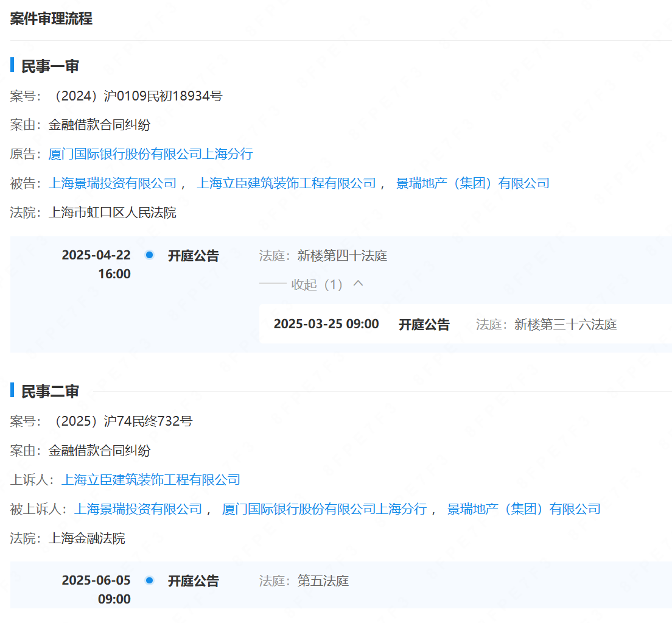Click the blue timeline dot for 2025-04-22

pyautogui.click(x=150, y=255)
